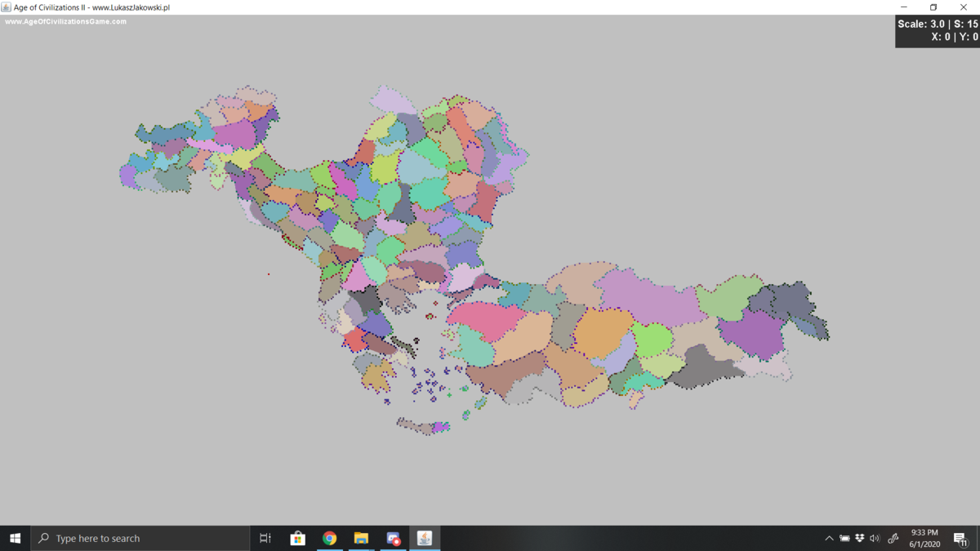Launch Microsoft Store from the taskbar
The image size is (980, 551).
pos(297,538)
